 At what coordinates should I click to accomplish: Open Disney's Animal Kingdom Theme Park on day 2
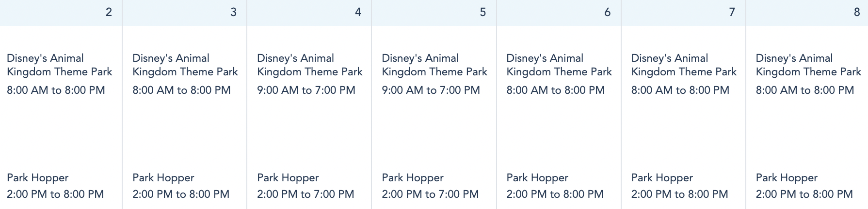pos(59,65)
